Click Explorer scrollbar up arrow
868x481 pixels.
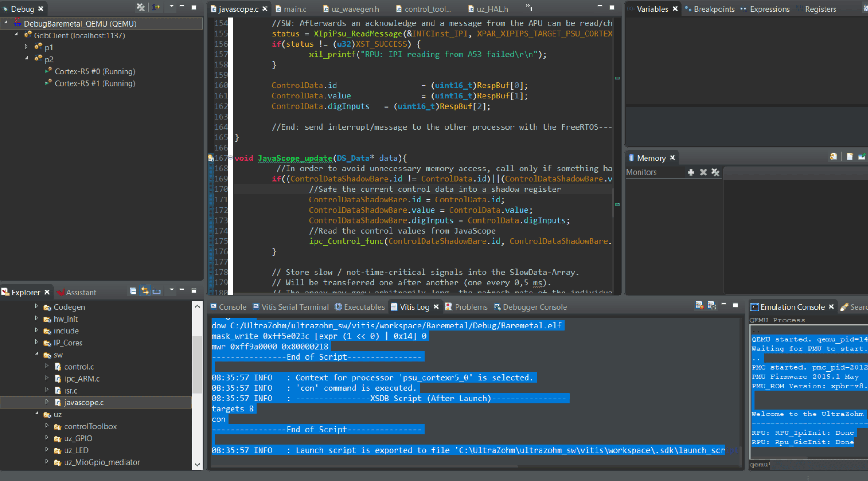point(197,306)
